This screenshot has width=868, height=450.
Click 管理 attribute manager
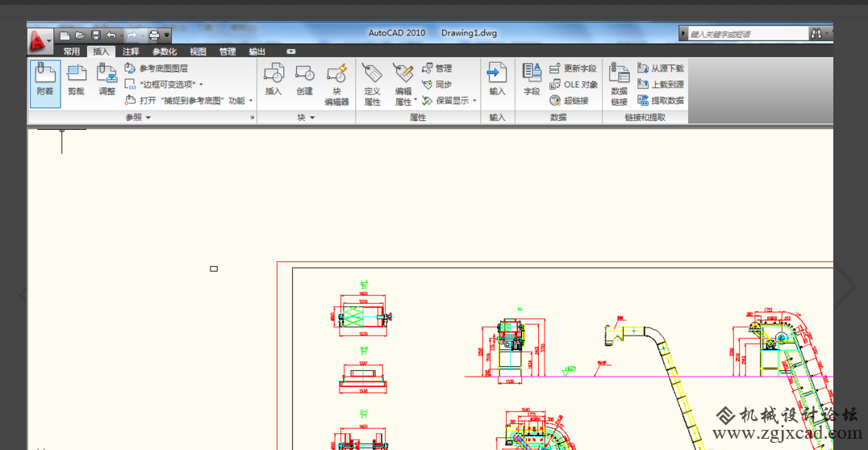(x=436, y=68)
